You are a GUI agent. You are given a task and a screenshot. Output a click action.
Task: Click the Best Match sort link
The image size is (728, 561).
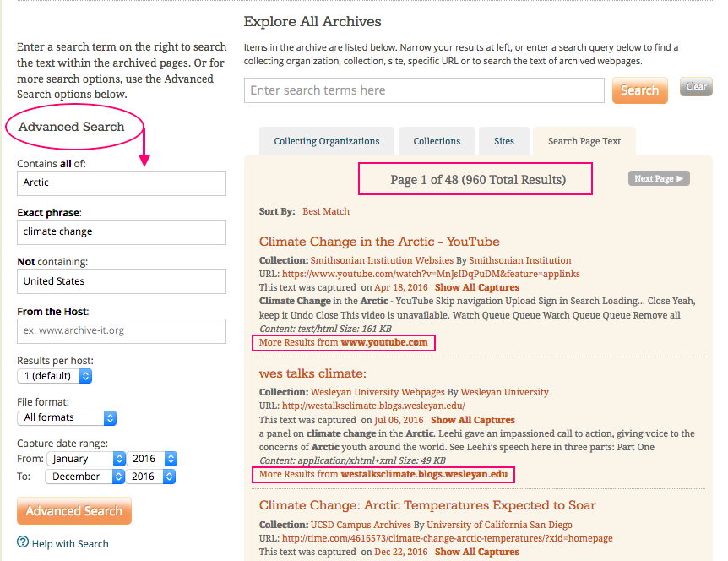tap(326, 211)
